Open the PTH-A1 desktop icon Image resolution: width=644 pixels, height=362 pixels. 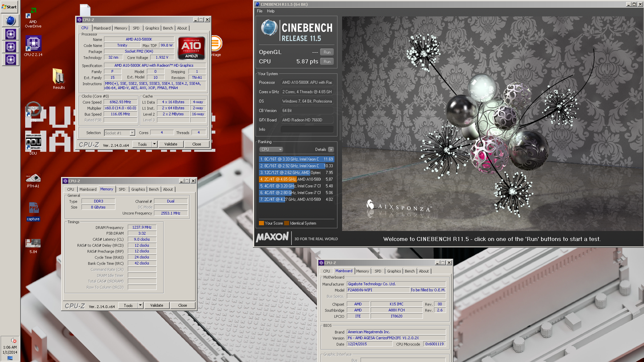pyautogui.click(x=33, y=180)
